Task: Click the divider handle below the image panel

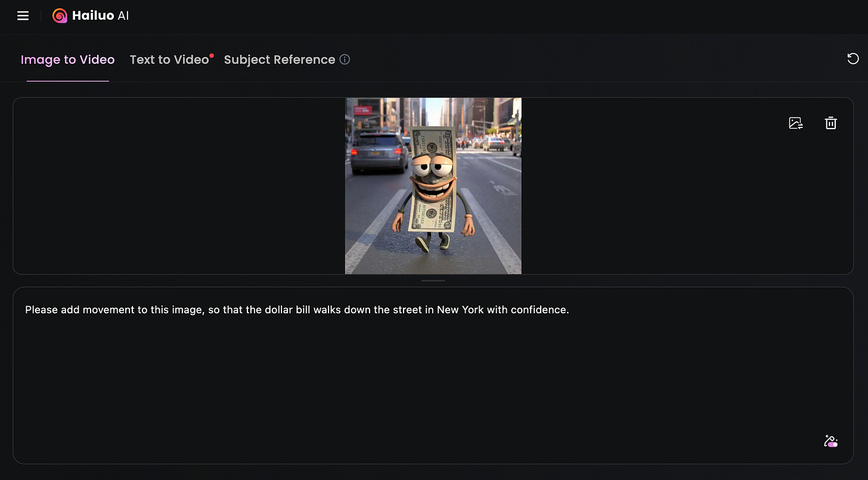Action: point(433,280)
